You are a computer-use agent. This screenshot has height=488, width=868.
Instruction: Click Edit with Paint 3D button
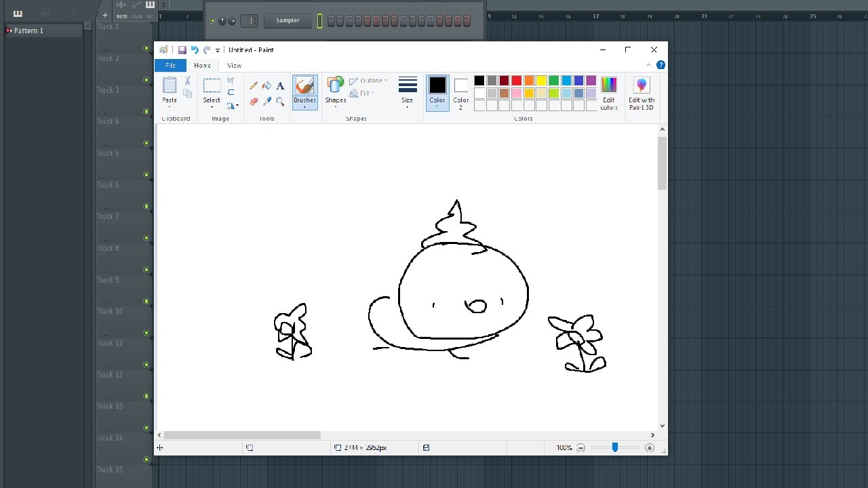[x=641, y=93]
